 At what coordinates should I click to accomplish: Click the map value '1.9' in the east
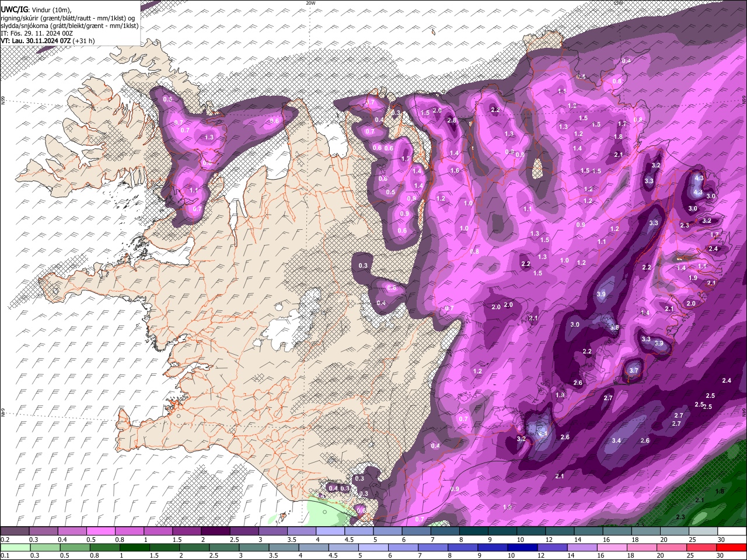(693, 278)
